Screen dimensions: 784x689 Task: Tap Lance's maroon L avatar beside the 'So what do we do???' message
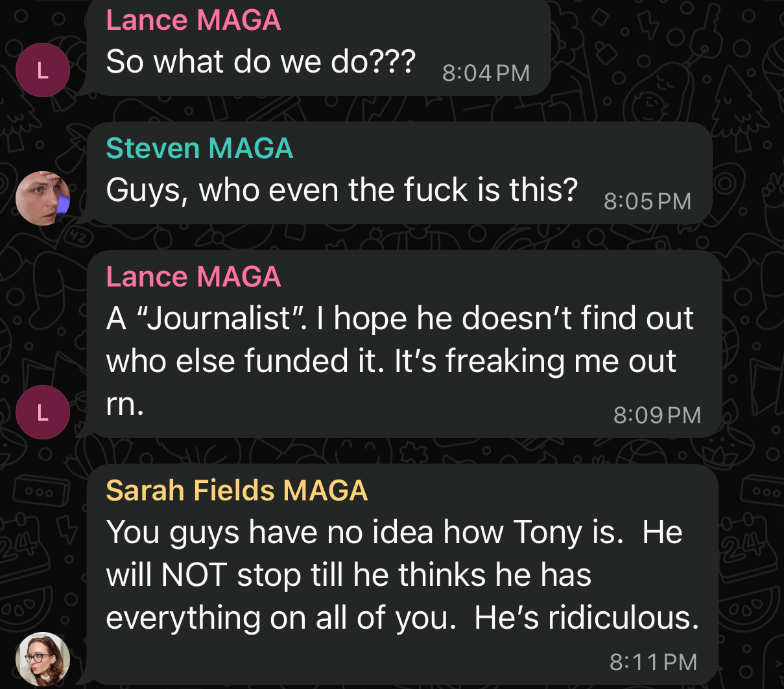(x=43, y=70)
